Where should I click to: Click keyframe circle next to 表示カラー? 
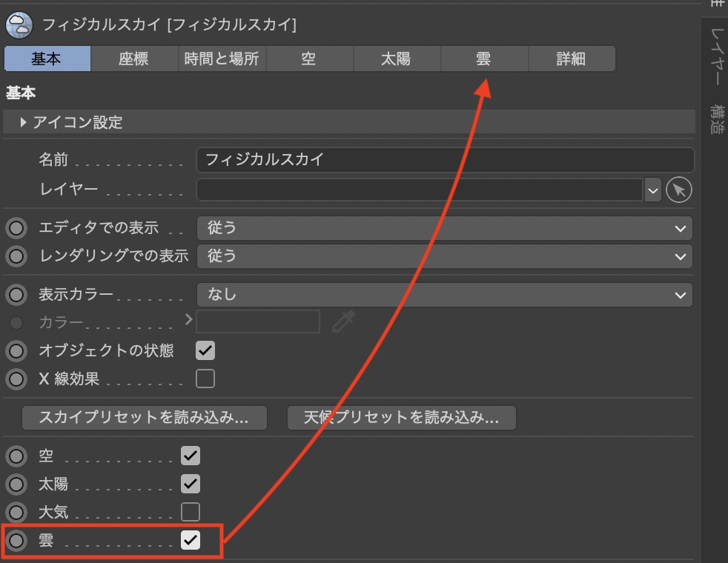(16, 295)
